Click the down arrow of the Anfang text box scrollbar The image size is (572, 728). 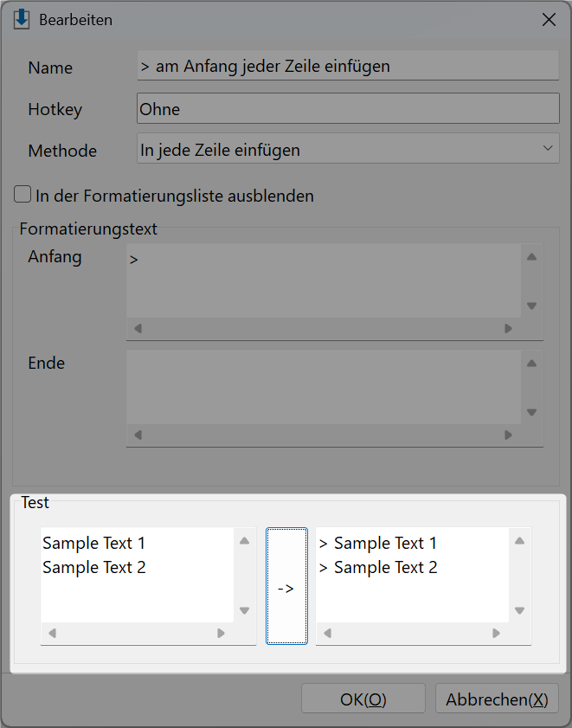coord(531,306)
